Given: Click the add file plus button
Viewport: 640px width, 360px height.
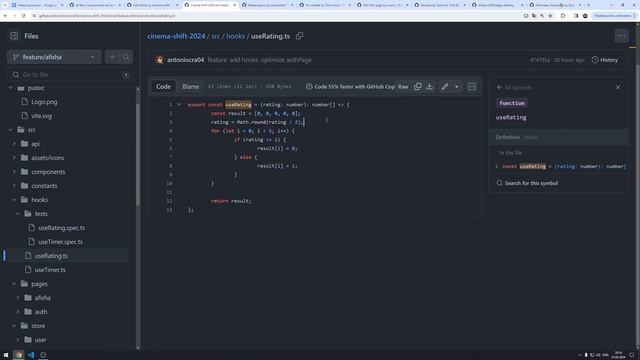Looking at the screenshot, I should [112, 57].
